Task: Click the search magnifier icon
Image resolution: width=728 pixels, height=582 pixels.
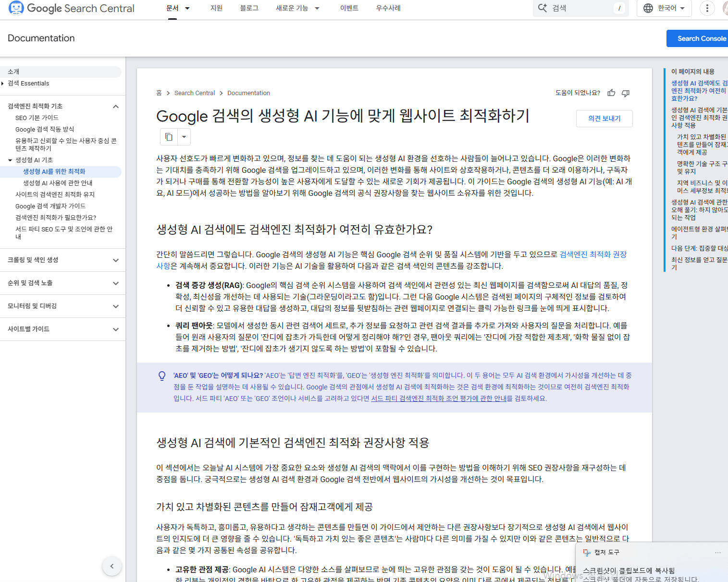Action: pos(543,8)
